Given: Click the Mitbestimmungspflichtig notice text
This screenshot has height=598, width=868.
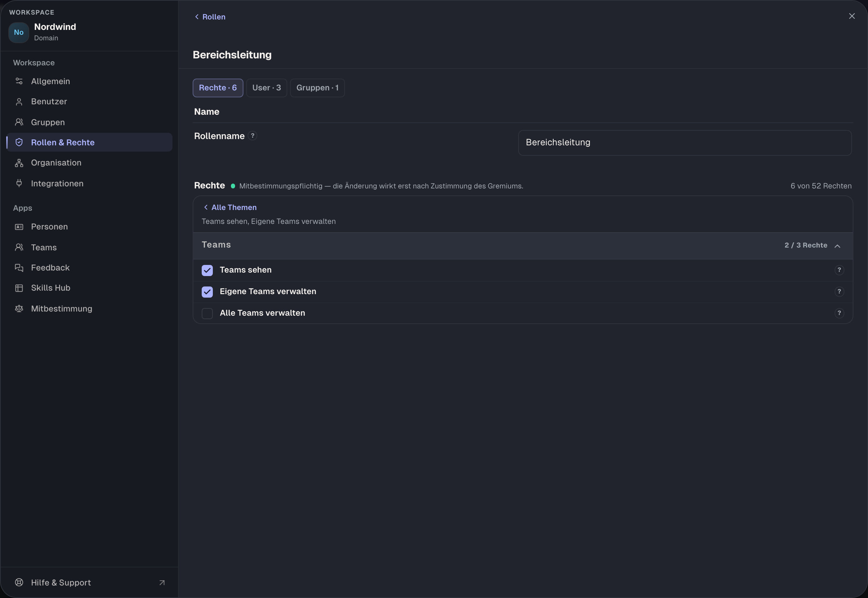Looking at the screenshot, I should [381, 186].
